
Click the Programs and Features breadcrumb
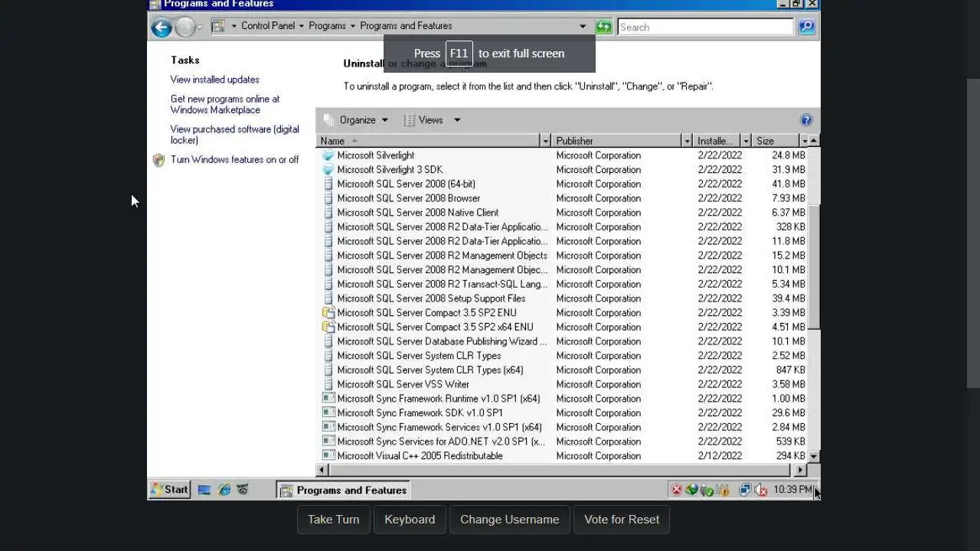coord(406,26)
